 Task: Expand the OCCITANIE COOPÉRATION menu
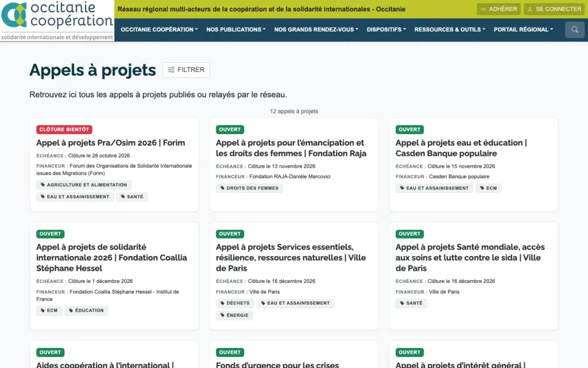pos(159,29)
